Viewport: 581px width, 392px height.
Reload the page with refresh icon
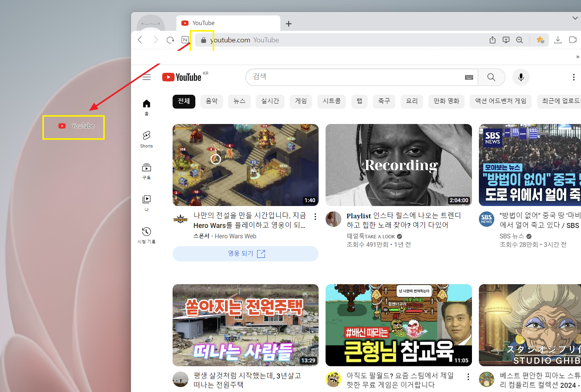(x=170, y=40)
